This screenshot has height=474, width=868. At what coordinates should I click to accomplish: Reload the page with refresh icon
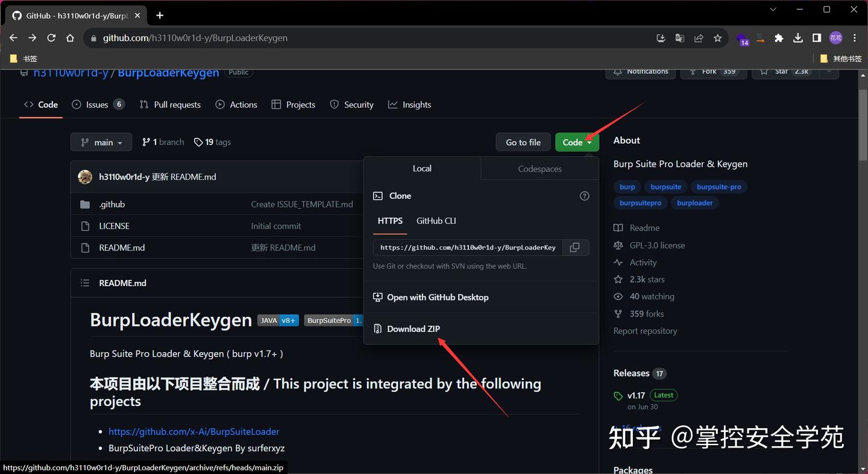(x=51, y=38)
